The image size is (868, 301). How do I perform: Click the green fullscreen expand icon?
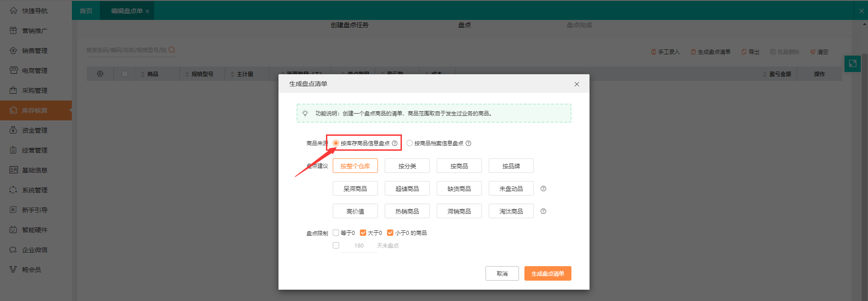[852, 63]
